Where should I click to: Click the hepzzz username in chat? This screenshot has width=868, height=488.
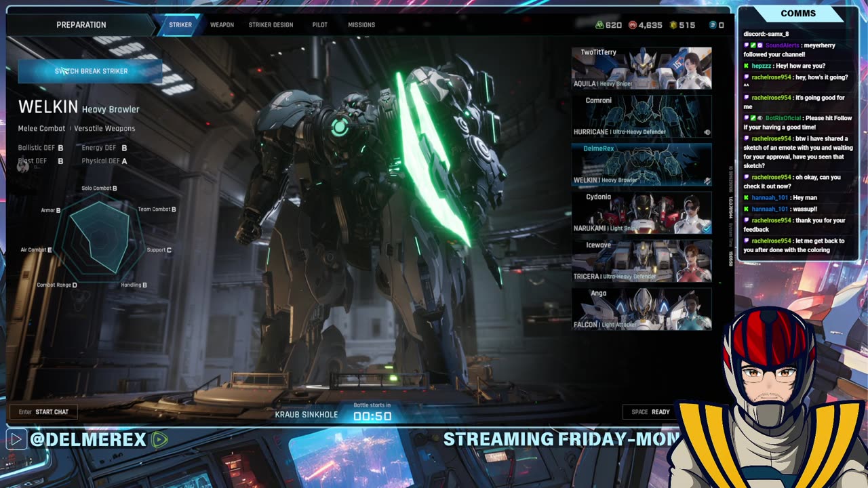[761, 66]
